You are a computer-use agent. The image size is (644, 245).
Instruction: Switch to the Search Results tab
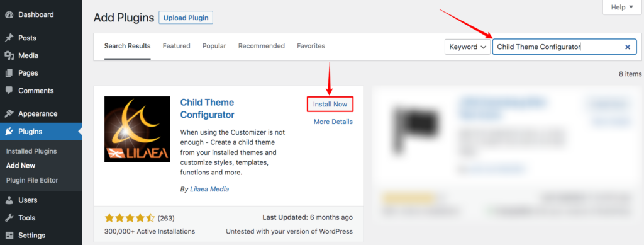pos(127,46)
